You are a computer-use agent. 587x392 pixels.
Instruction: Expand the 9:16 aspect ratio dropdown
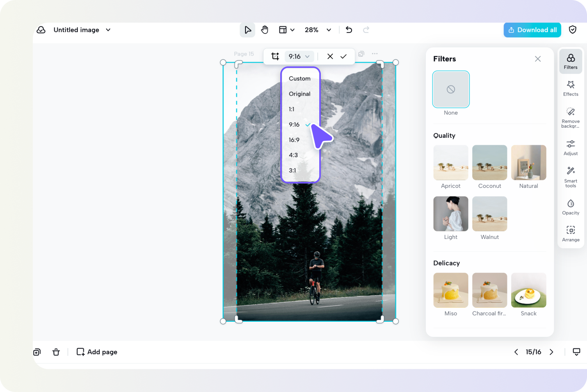pyautogui.click(x=299, y=56)
